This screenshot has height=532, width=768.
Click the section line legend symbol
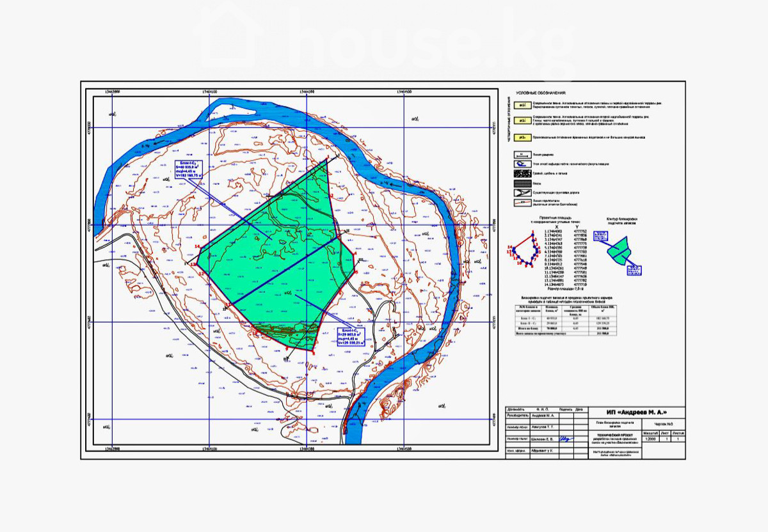523,154
